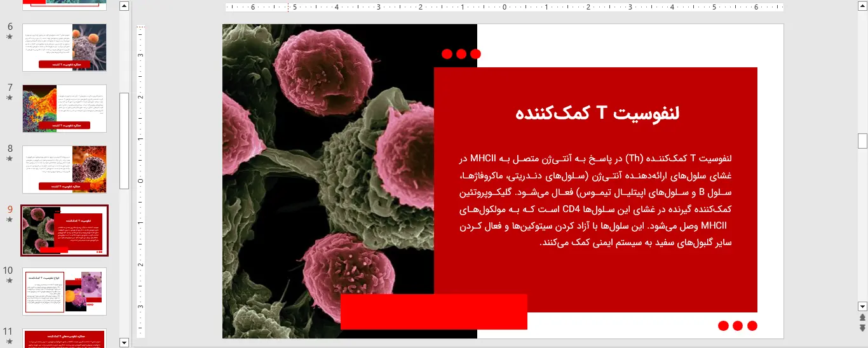The width and height of the screenshot is (868, 348).
Task: Select slide 6 thumbnail
Action: pyautogui.click(x=64, y=48)
